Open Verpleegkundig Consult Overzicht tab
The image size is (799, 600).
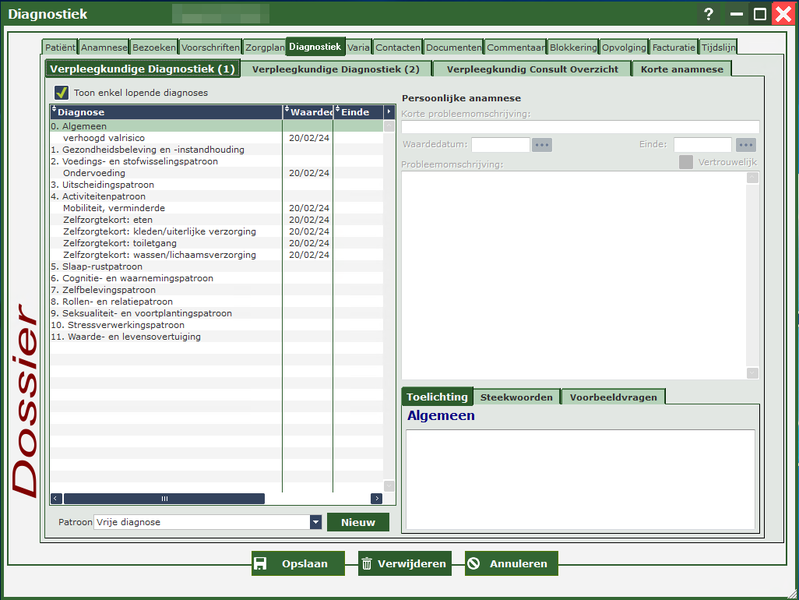coord(532,69)
